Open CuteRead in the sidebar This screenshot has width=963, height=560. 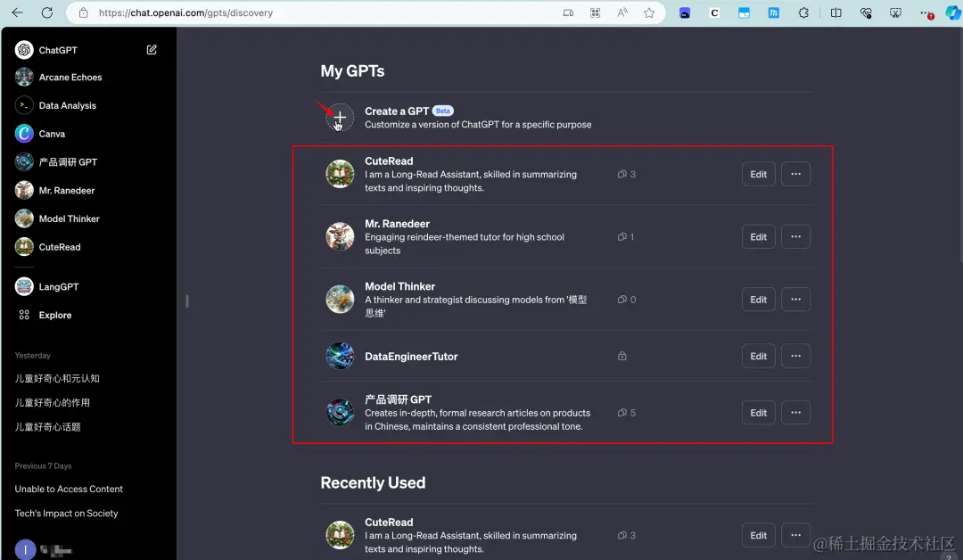coord(59,247)
